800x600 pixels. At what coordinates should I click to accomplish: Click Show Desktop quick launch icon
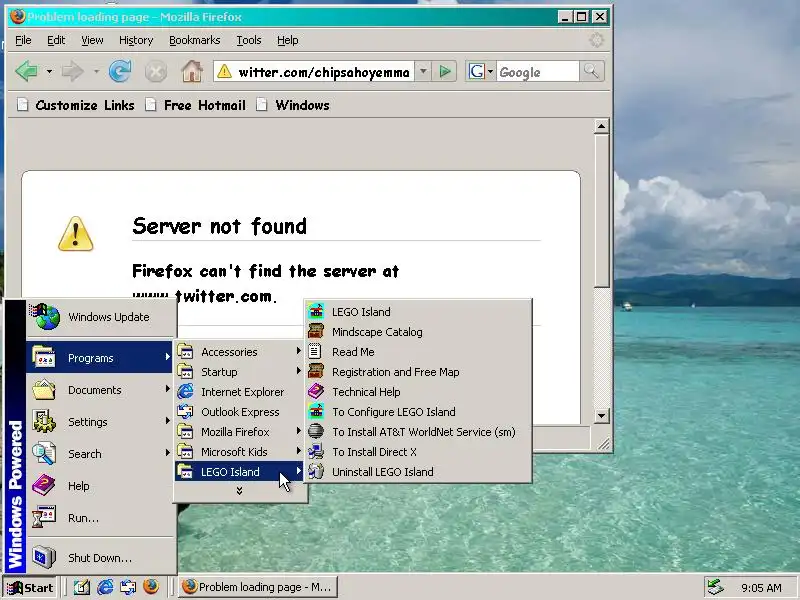[x=82, y=587]
